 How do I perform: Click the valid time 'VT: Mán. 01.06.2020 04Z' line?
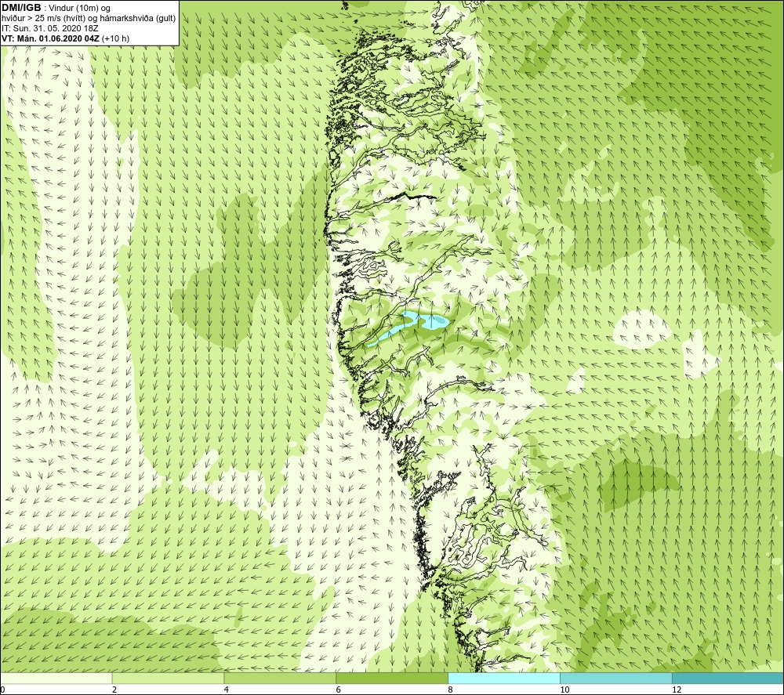[x=52, y=38]
